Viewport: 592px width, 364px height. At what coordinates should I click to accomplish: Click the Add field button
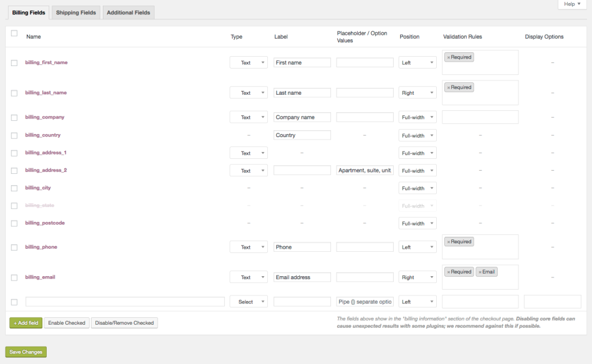(x=25, y=322)
